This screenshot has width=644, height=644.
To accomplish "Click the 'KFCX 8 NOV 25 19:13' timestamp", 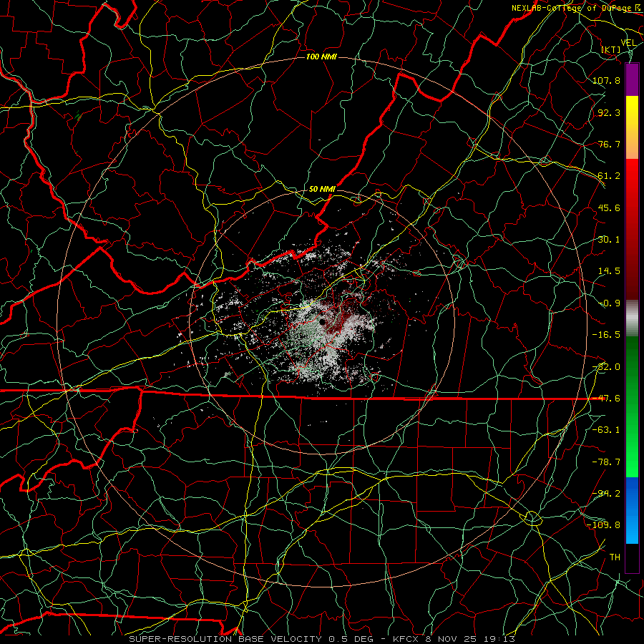I will click(x=454, y=639).
